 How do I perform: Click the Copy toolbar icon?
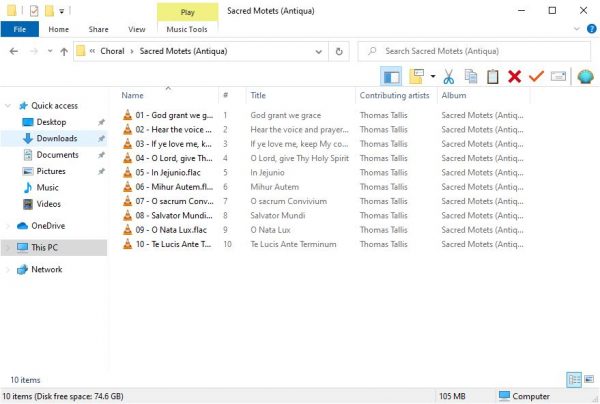471,77
